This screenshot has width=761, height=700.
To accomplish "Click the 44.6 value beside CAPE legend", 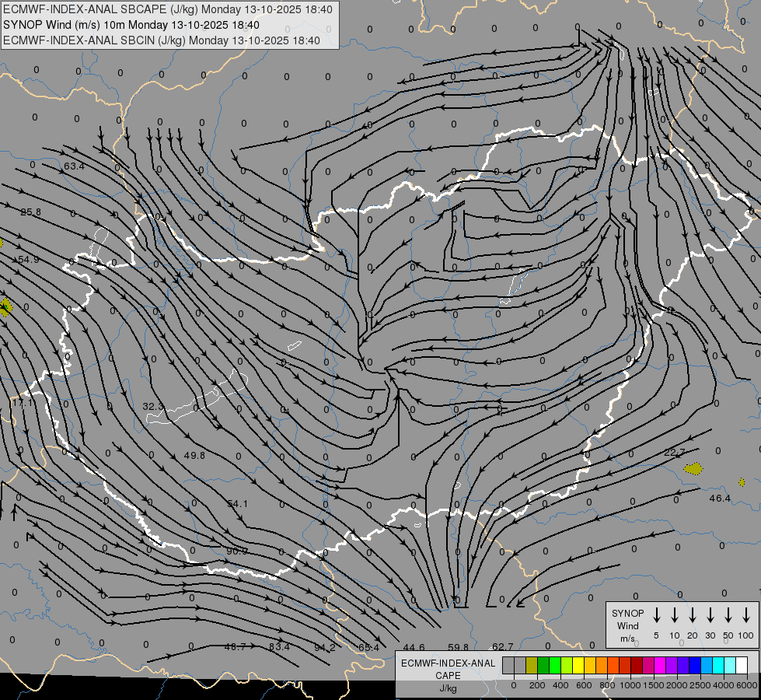I will [x=414, y=648].
